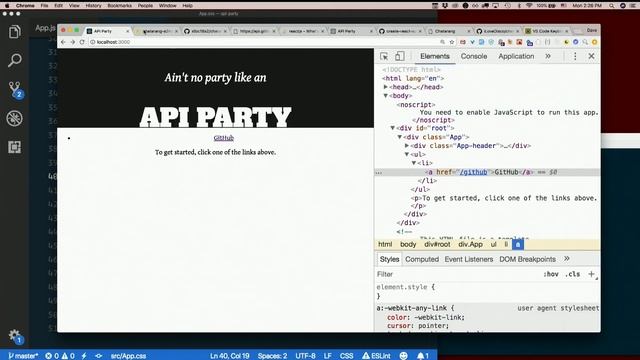Open History menu in menu bar
This screenshot has height=360, width=640.
(x=93, y=6)
